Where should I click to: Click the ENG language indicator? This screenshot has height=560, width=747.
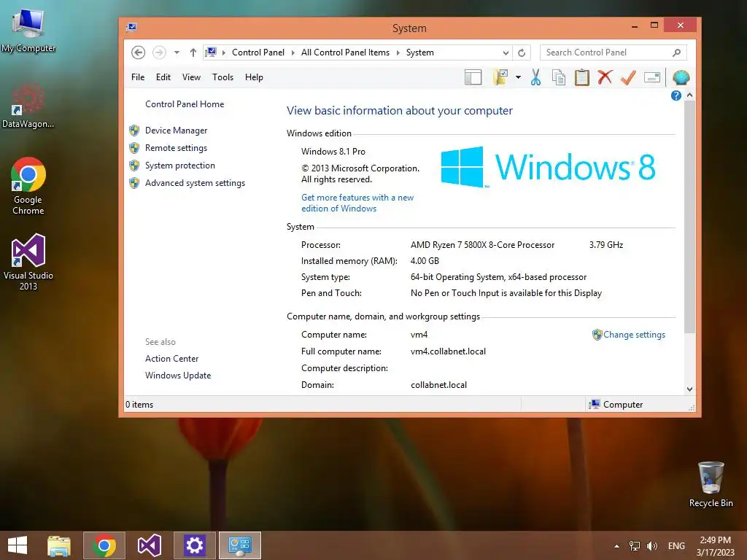pyautogui.click(x=676, y=546)
